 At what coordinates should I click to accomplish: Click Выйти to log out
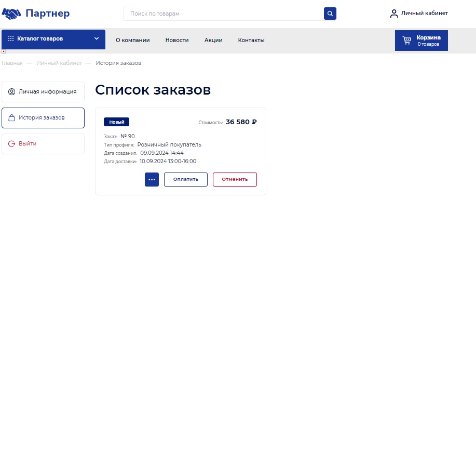tap(43, 144)
